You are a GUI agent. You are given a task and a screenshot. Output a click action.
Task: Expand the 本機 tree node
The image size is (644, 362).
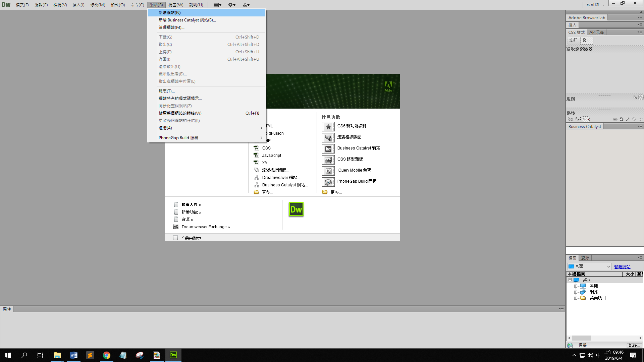coord(576,286)
